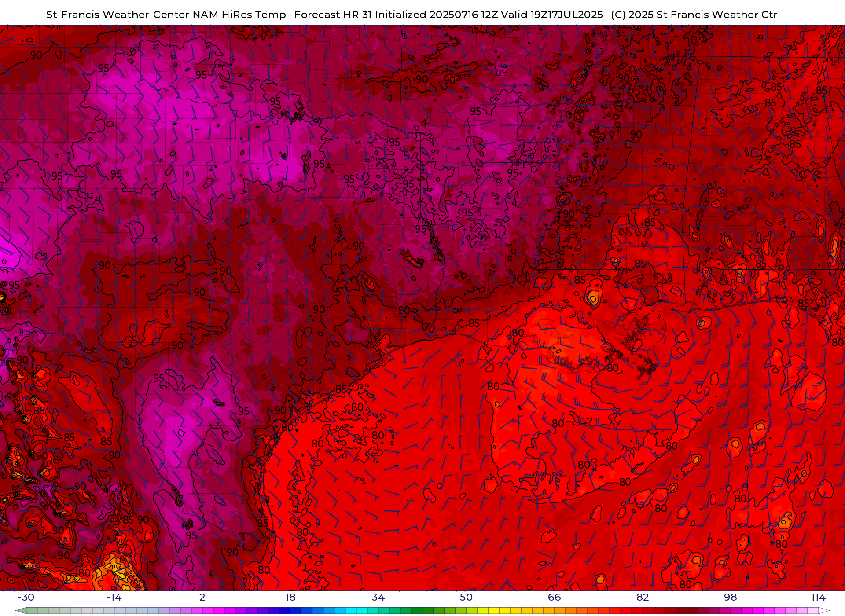Click the 50 color scale label
Image resolution: width=845 pixels, height=616 pixels.
pyautogui.click(x=467, y=597)
